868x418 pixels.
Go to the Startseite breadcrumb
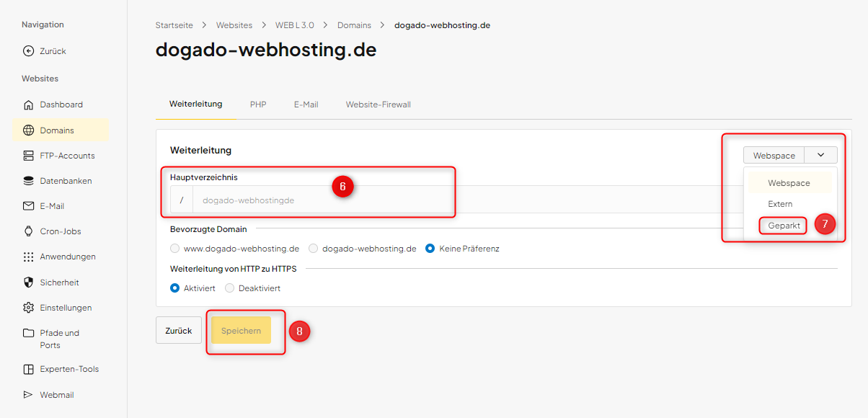coord(174,25)
